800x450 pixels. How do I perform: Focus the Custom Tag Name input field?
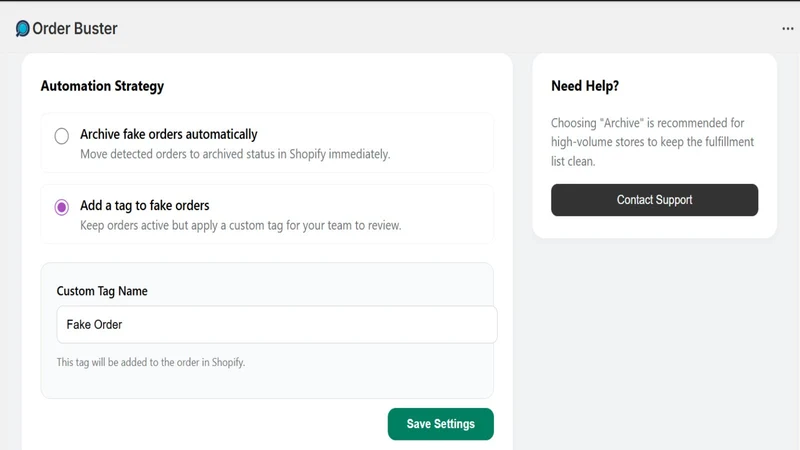(277, 324)
